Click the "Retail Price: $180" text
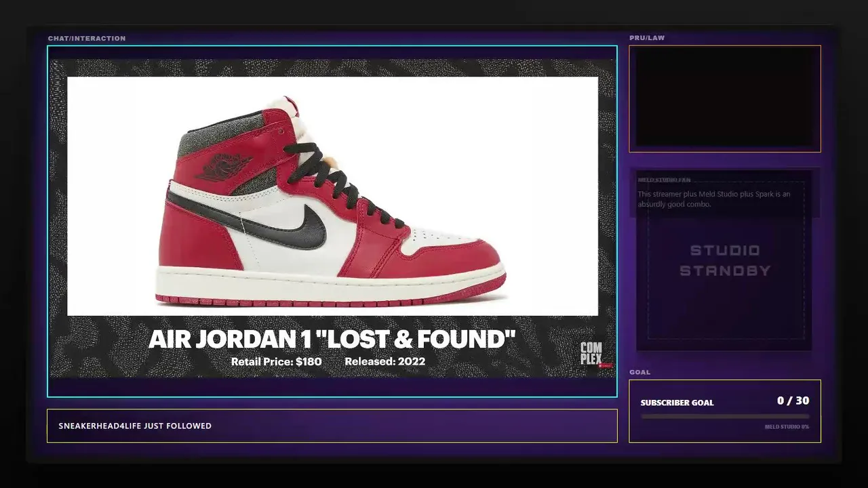 click(x=276, y=361)
